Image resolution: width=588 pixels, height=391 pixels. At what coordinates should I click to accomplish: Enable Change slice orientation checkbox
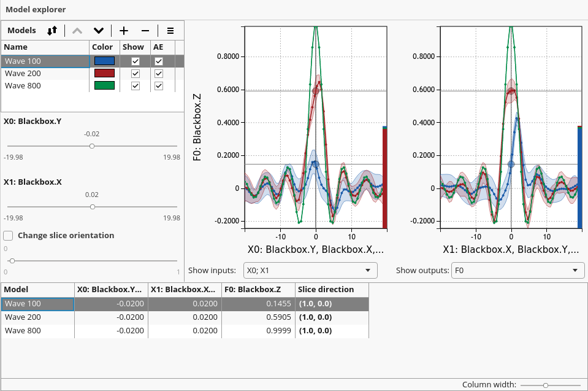pyautogui.click(x=9, y=235)
